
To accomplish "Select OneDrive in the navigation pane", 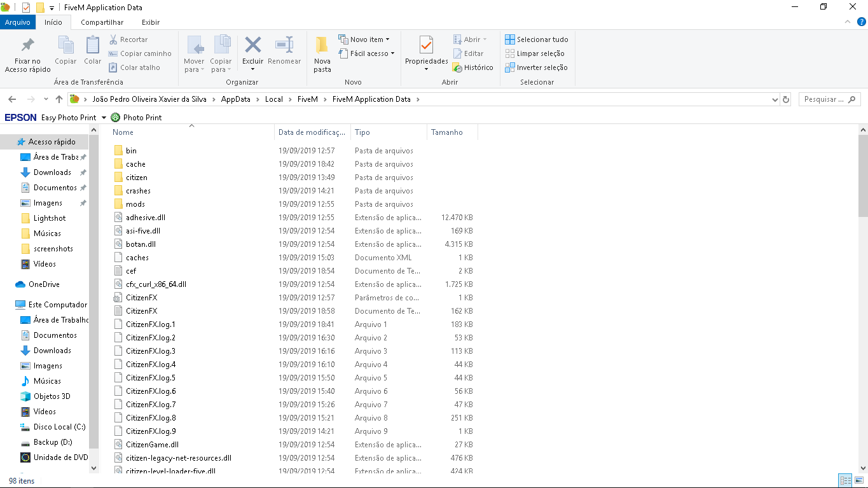I will click(44, 284).
